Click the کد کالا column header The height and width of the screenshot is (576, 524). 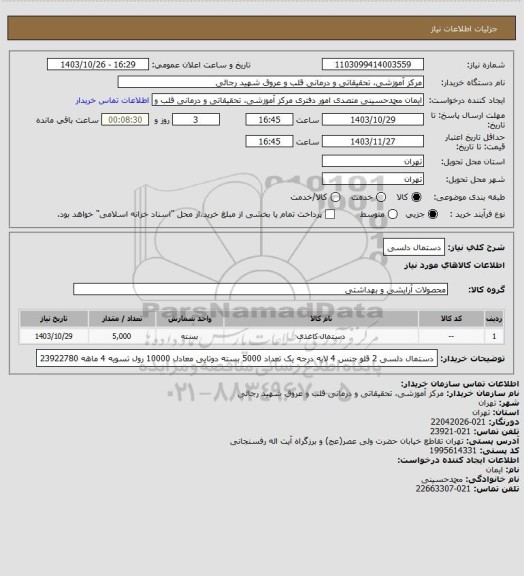click(451, 318)
